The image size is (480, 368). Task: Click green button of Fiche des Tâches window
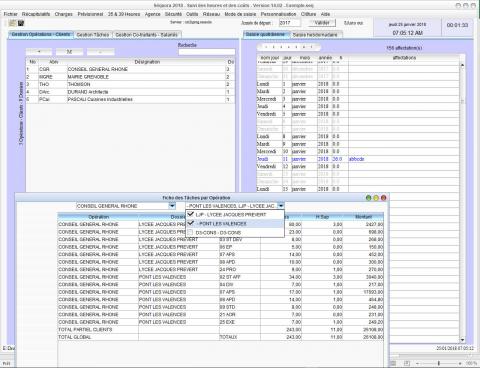[x=368, y=198]
